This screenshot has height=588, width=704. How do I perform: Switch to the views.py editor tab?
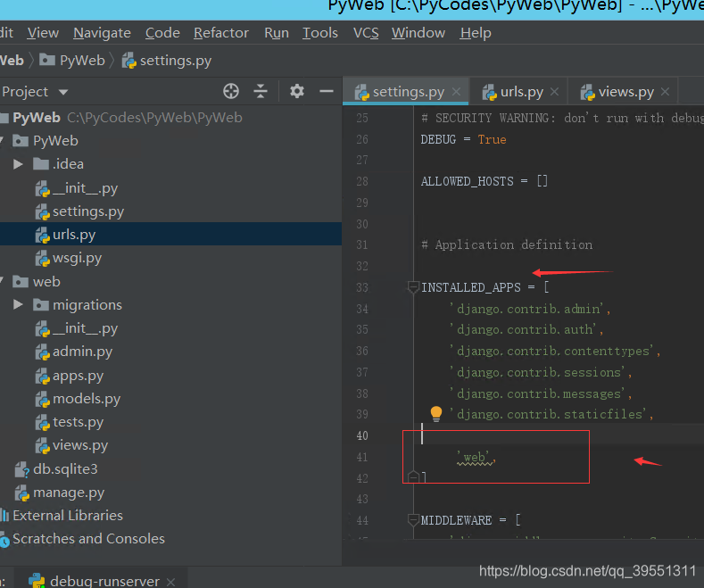[x=623, y=92]
